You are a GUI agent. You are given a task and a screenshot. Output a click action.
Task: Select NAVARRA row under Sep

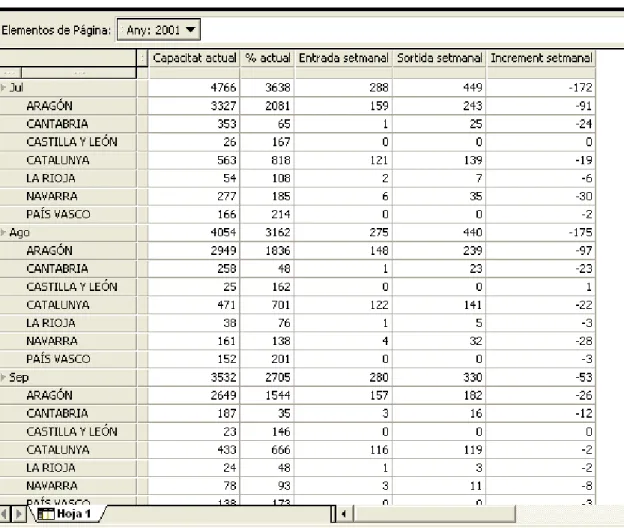pyautogui.click(x=68, y=486)
